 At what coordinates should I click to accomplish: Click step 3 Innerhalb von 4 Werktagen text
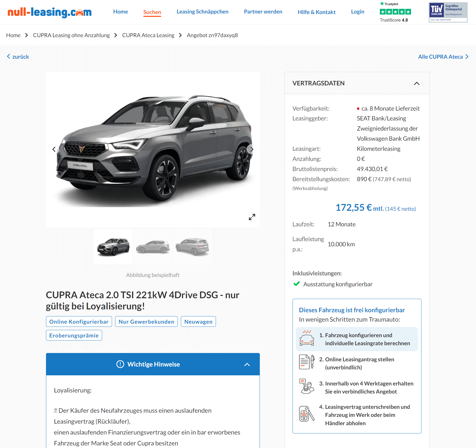[366, 388]
